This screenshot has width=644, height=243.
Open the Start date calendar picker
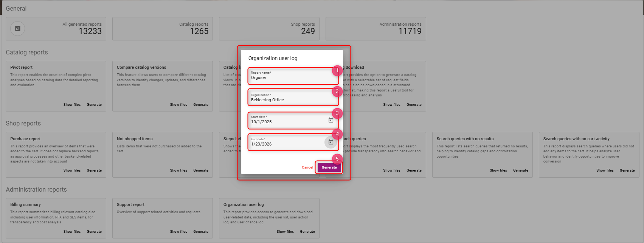tap(331, 120)
